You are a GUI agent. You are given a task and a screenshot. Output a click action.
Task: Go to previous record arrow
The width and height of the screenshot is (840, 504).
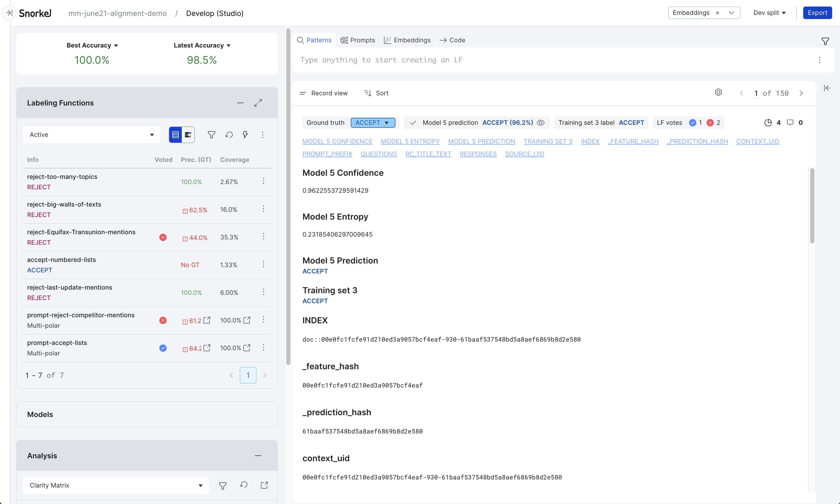click(742, 93)
